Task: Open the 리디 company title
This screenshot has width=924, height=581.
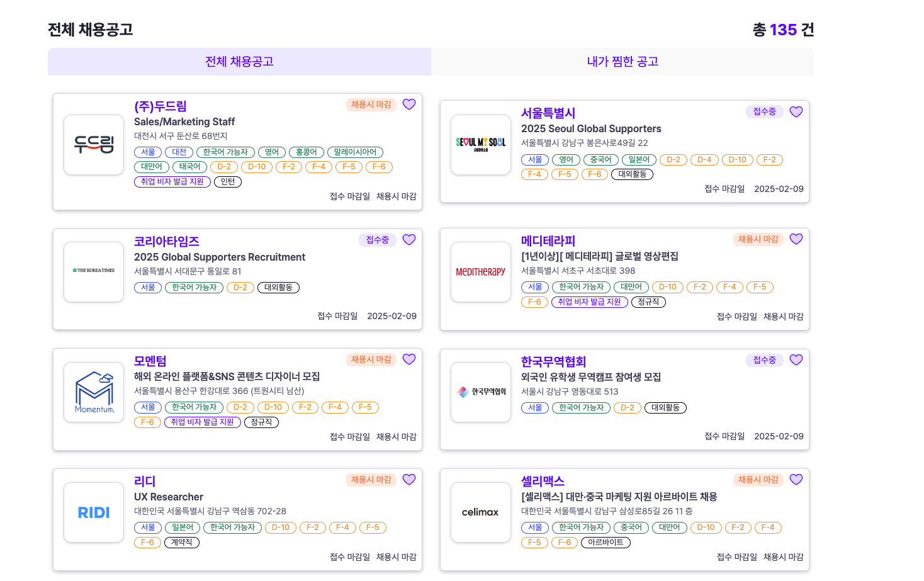Action: pos(145,482)
